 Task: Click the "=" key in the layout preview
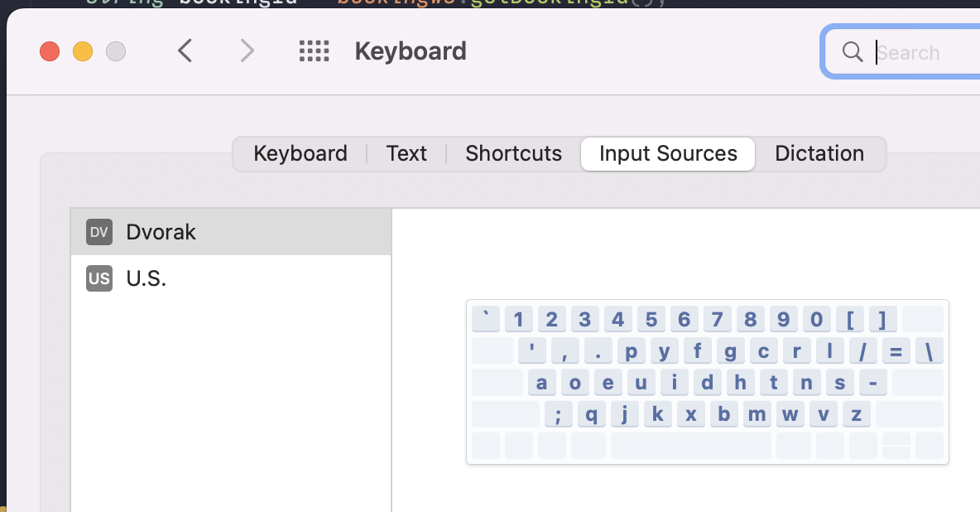point(896,350)
